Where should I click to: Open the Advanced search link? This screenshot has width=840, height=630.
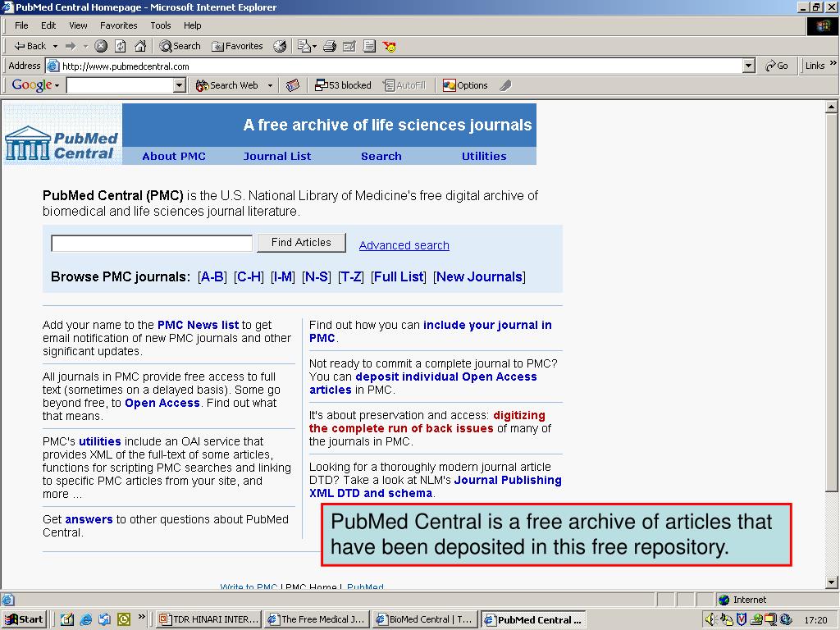tap(404, 245)
